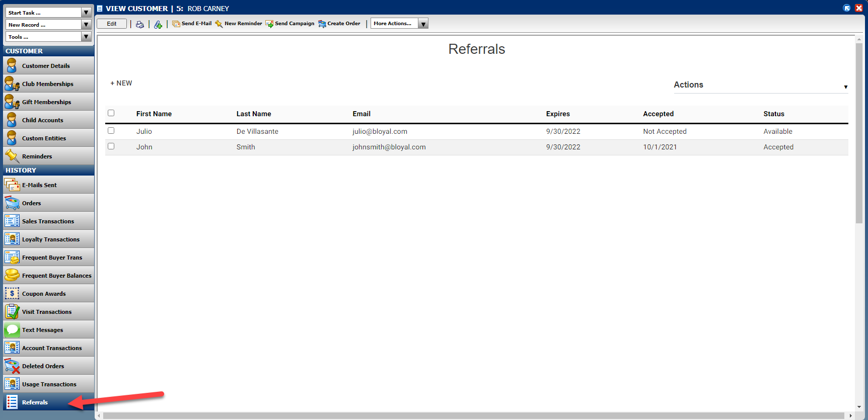Image resolution: width=868 pixels, height=420 pixels.
Task: Sort by Last Name column header
Action: 254,114
